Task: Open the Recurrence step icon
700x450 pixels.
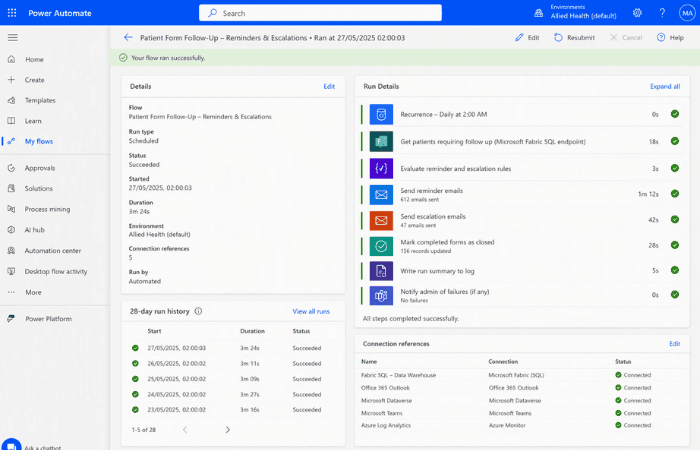Action: (381, 114)
